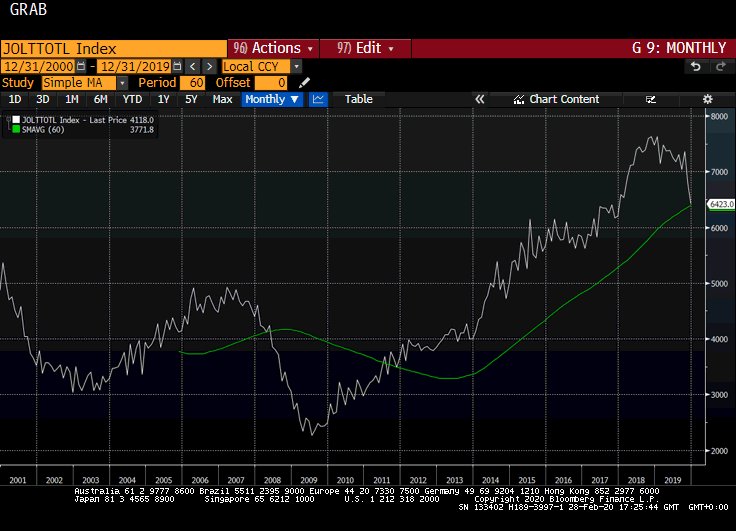
Task: Expand the Simple MA study dropdown
Action: click(x=122, y=83)
